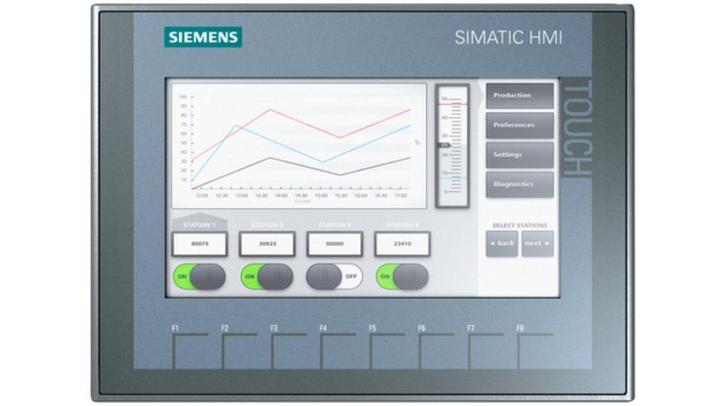Open the Settings menu button
This screenshot has width=726, height=406.
519,155
